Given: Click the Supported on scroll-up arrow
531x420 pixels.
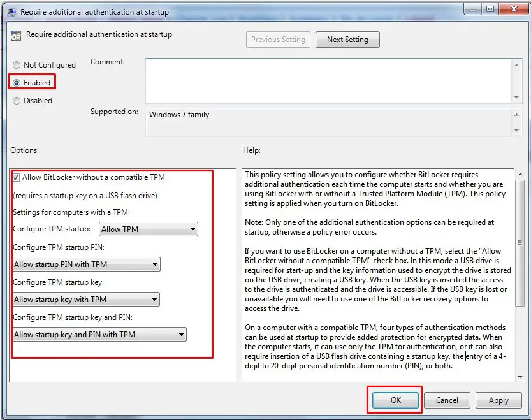Looking at the screenshot, I should (x=516, y=115).
